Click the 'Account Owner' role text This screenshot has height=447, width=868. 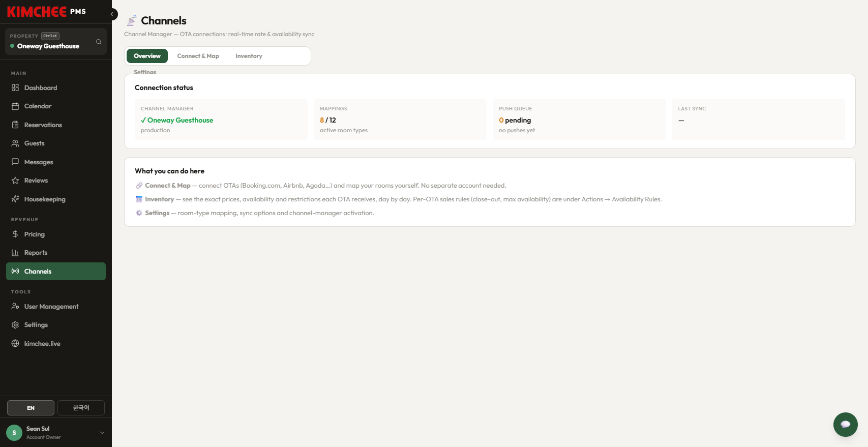coord(44,437)
